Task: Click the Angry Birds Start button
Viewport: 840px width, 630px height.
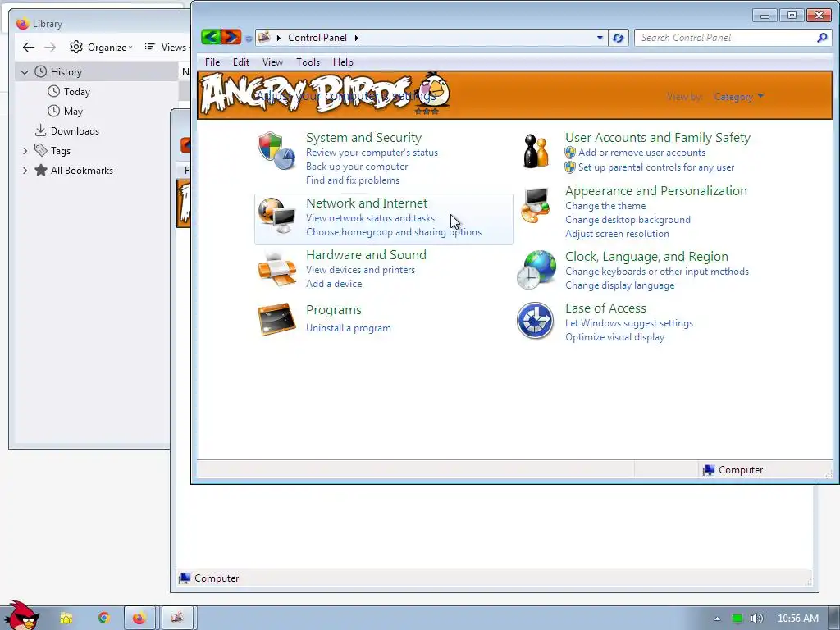Action: 21,615
